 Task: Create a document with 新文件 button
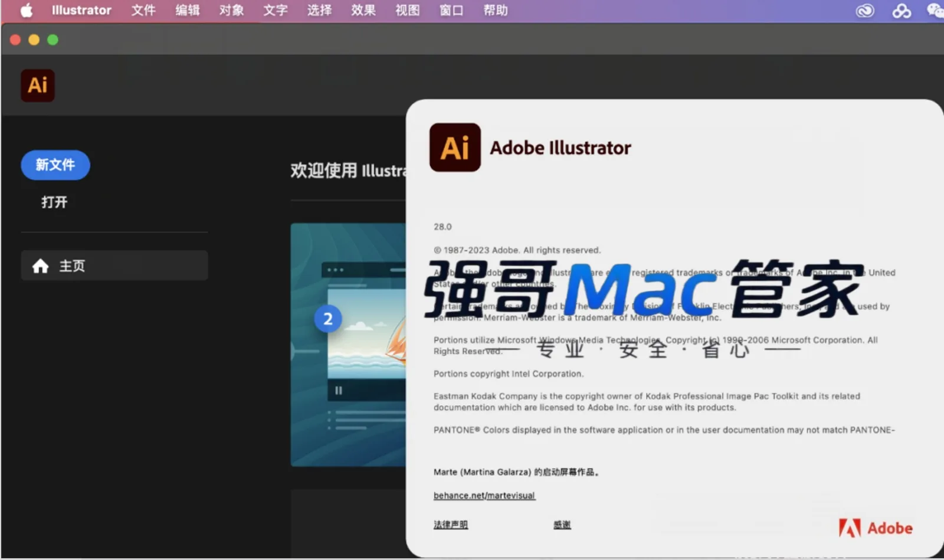point(55,165)
